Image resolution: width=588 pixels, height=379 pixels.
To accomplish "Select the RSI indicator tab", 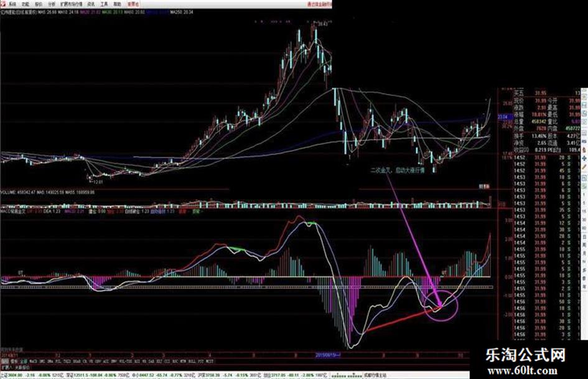I will point(137,361).
